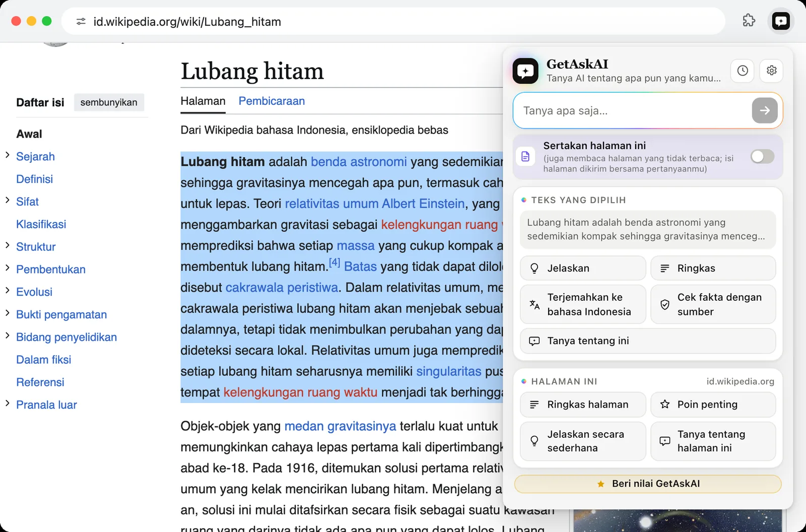Viewport: 806px width, 532px height.
Task: Click the Ringkas button
Action: 713,268
